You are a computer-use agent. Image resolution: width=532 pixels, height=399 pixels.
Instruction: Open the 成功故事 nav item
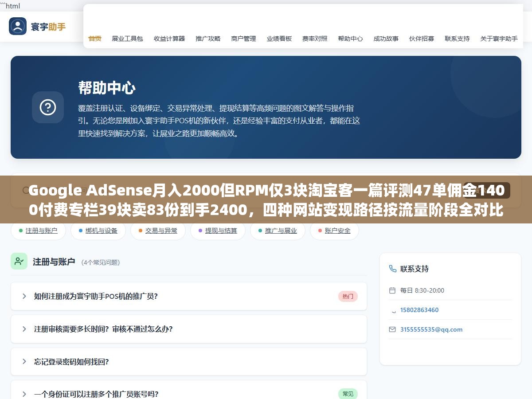tap(386, 39)
